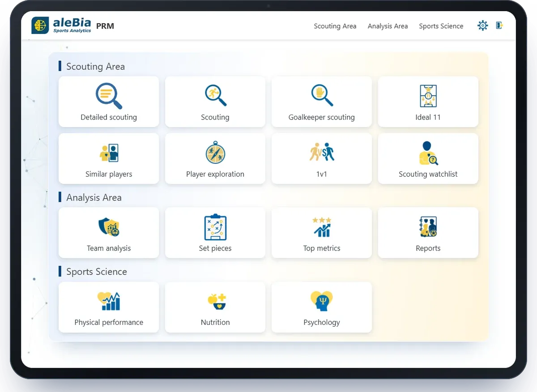Open the Similar players icon
This screenshot has width=537, height=392.
coord(109,153)
